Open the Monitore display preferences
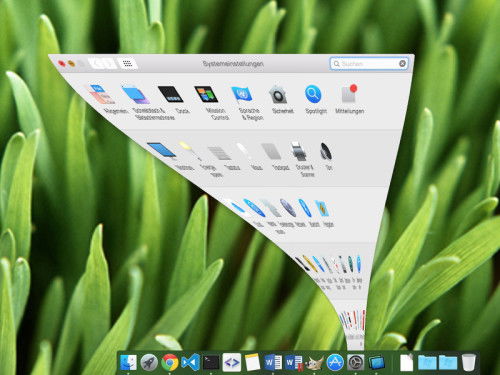Viewport: 500px width, 375px height. click(162, 150)
